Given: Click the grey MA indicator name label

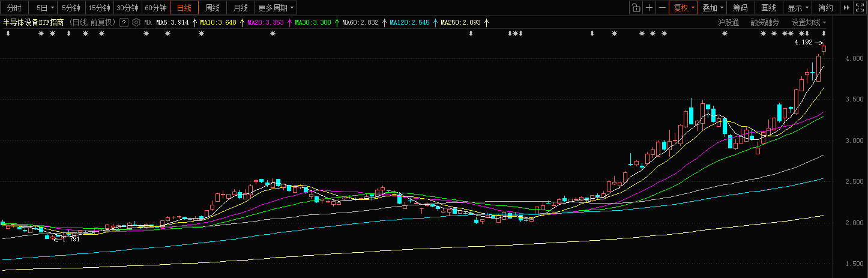Looking at the screenshot, I should [x=148, y=22].
